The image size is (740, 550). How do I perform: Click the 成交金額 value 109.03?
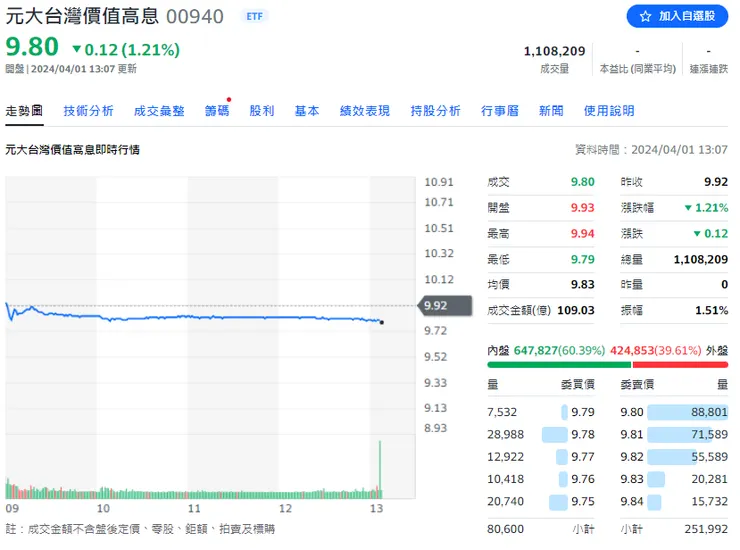(x=576, y=311)
